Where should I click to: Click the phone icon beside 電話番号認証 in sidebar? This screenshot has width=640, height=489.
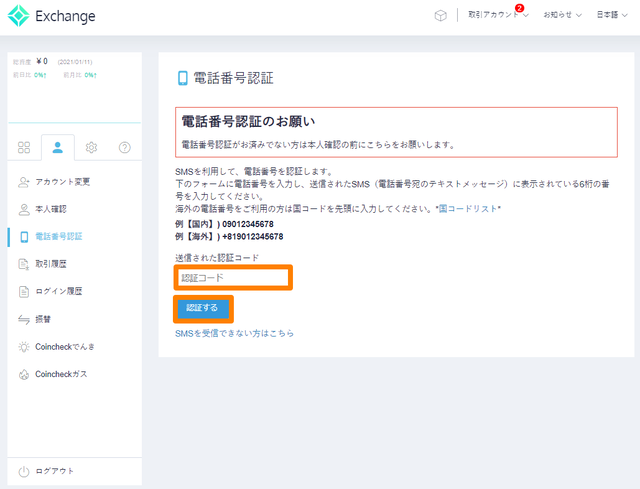pos(24,237)
